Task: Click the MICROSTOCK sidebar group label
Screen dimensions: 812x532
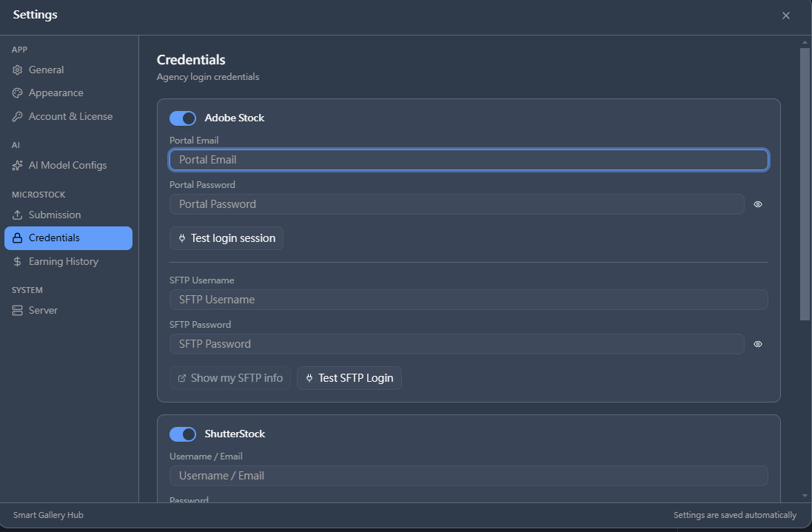Action: pyautogui.click(x=38, y=195)
